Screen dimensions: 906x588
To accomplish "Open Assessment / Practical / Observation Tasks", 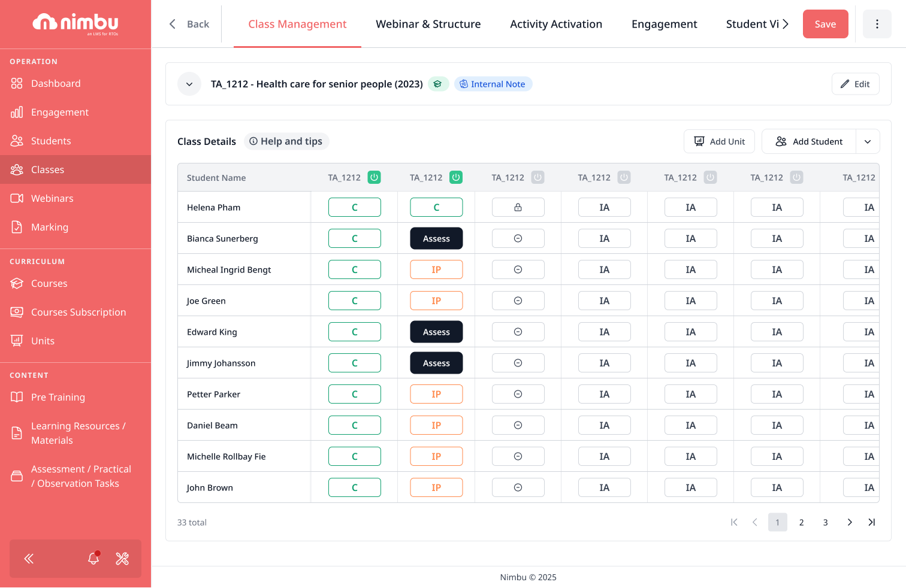I will click(x=75, y=476).
